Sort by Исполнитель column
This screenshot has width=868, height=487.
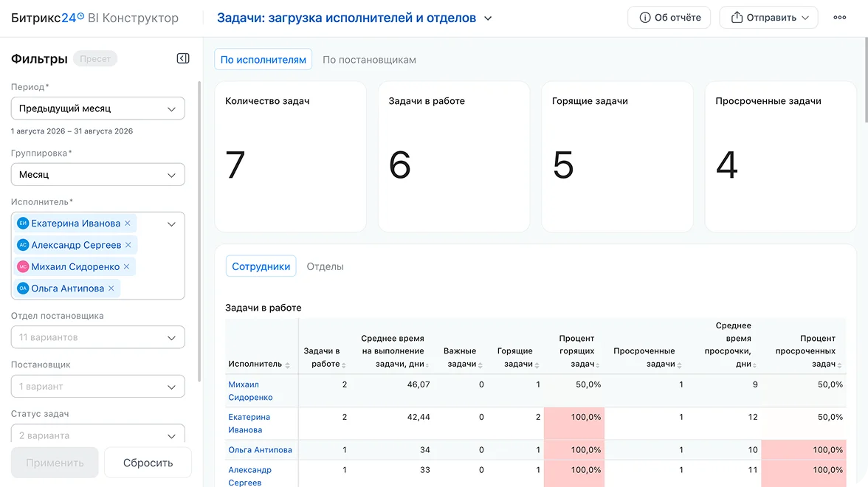pyautogui.click(x=287, y=365)
